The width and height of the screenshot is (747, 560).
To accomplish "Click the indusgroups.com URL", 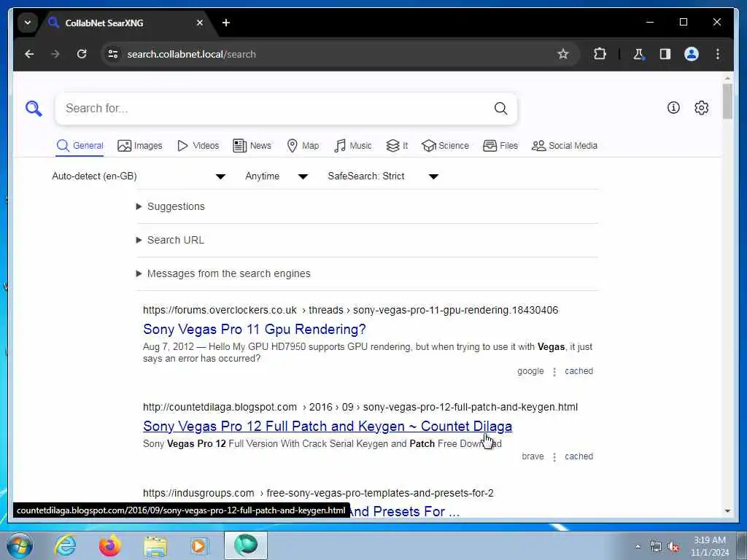I will [x=318, y=494].
